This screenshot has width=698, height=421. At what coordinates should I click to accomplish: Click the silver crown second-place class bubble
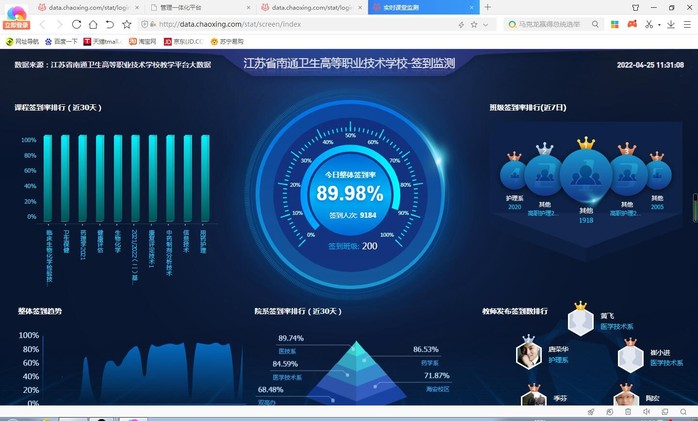click(544, 174)
